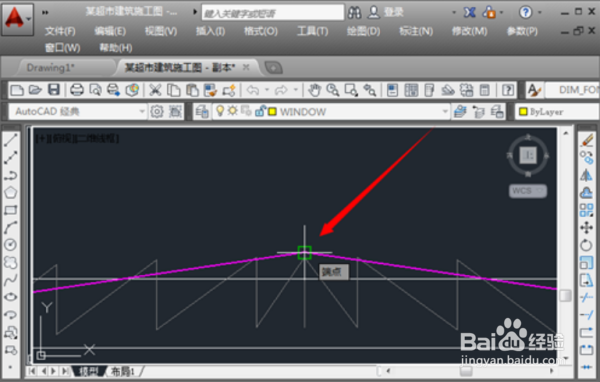600x382 pixels.
Task: Select the Polygon draw tool
Action: click(11, 192)
